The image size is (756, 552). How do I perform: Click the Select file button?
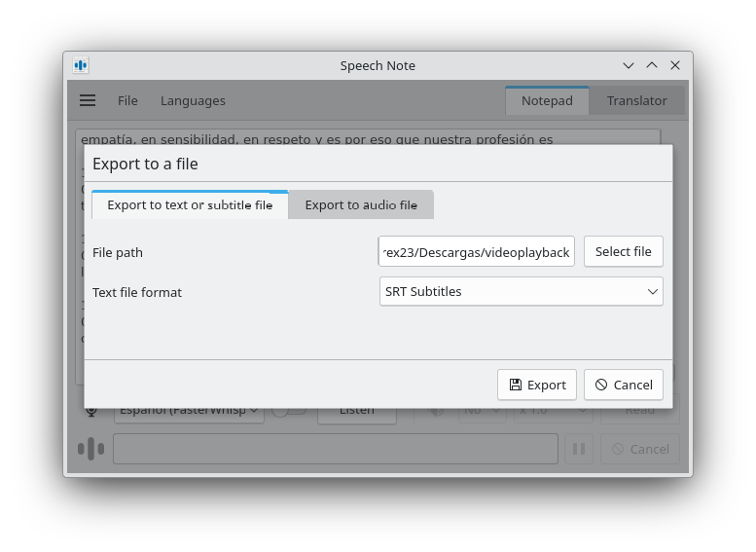click(x=623, y=251)
